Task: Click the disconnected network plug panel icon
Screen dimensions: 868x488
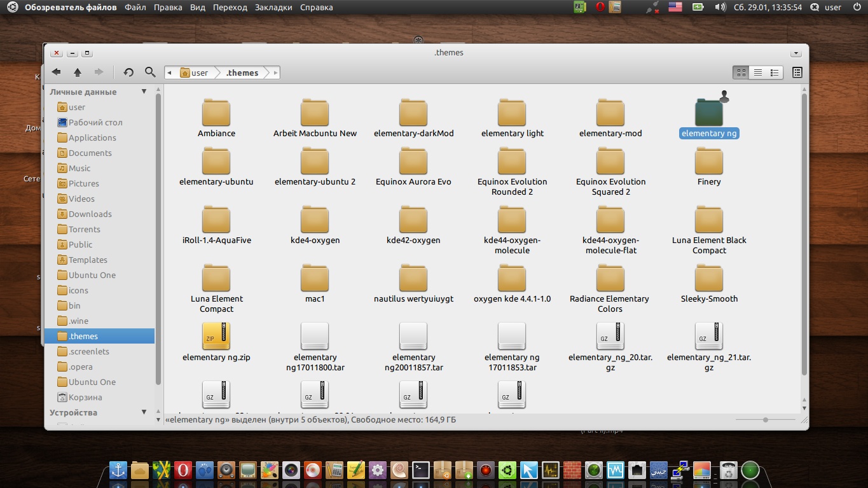Action: [x=652, y=7]
